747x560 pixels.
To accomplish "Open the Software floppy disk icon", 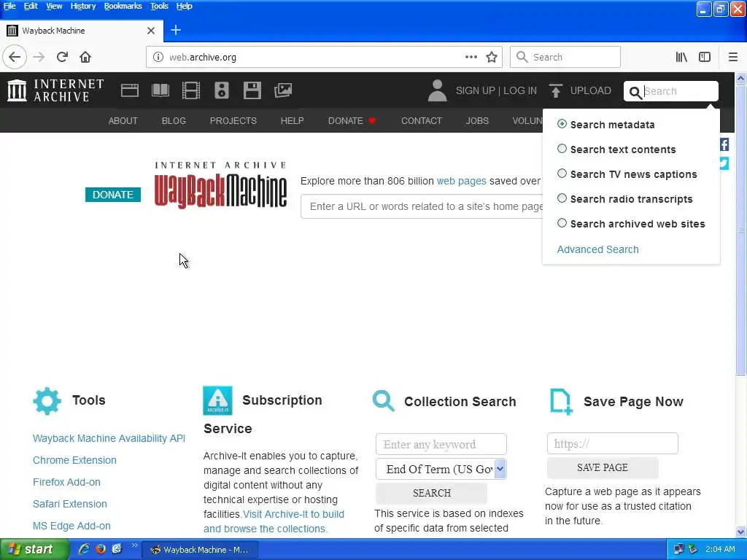I will click(252, 90).
